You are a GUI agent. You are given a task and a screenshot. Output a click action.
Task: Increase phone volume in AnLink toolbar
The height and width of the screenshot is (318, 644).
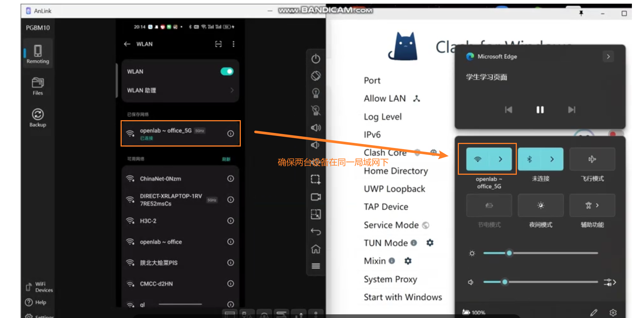tap(316, 127)
